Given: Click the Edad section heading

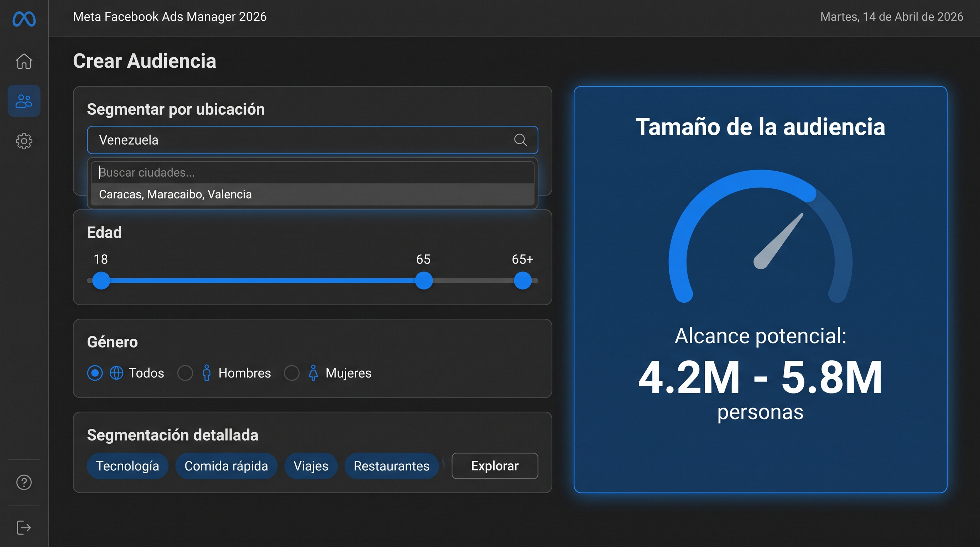Looking at the screenshot, I should point(104,232).
